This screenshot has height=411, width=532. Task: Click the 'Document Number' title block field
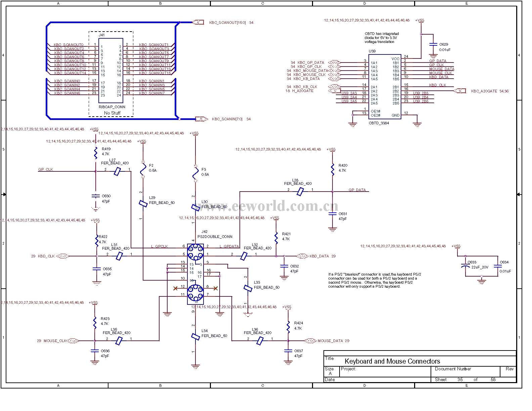(x=453, y=369)
